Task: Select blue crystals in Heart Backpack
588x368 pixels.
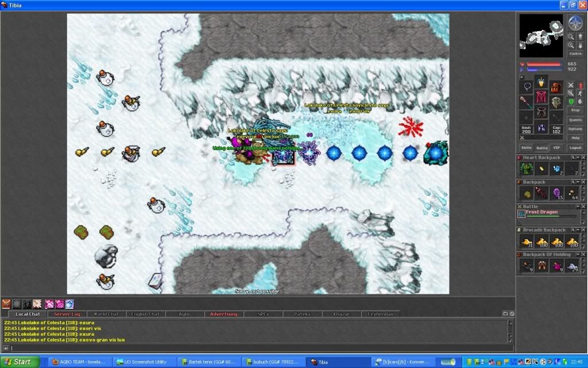Action: [x=557, y=168]
